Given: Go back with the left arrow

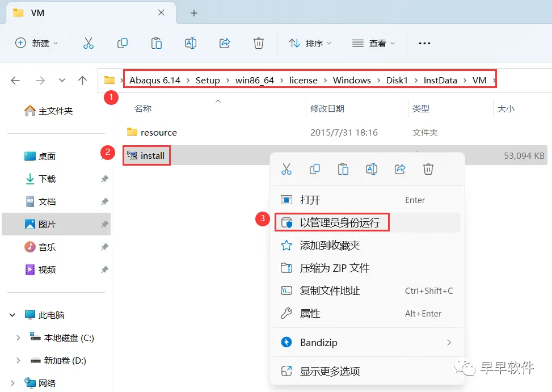Looking at the screenshot, I should tap(15, 81).
